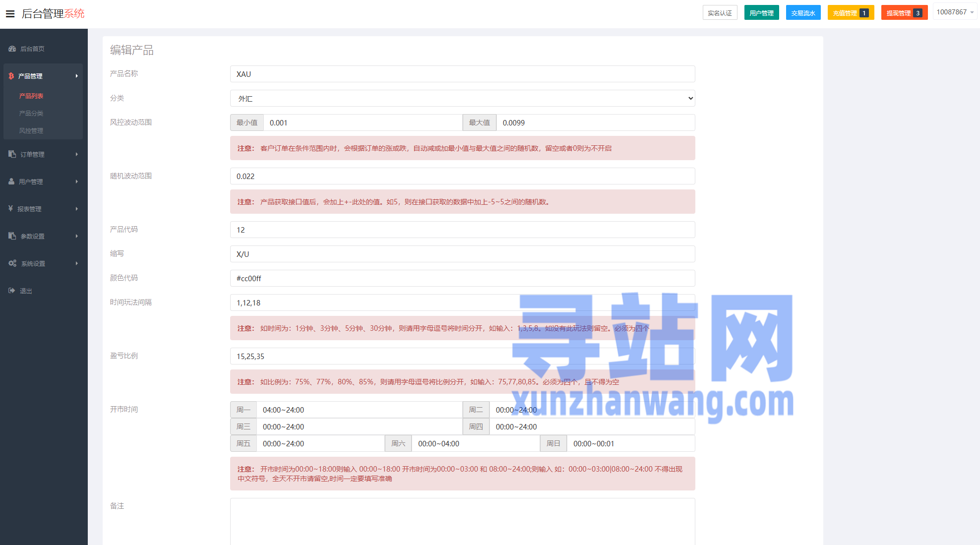
Task: Open 风控管理 sidebar submenu item
Action: click(x=31, y=130)
